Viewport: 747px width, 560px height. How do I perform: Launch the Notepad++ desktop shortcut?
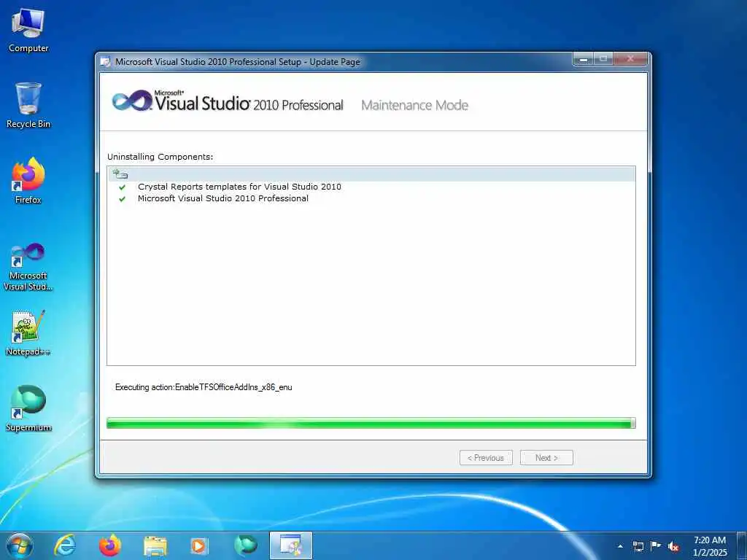pos(28,333)
